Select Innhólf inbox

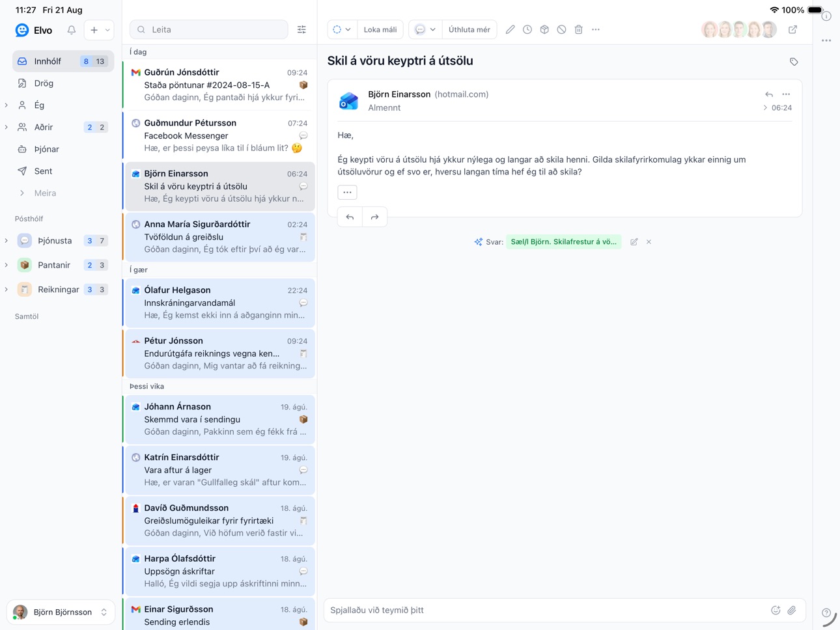click(x=63, y=61)
